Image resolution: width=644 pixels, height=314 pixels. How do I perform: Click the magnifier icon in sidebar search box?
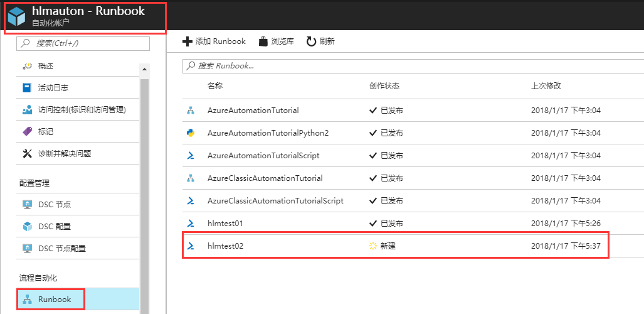coord(26,43)
